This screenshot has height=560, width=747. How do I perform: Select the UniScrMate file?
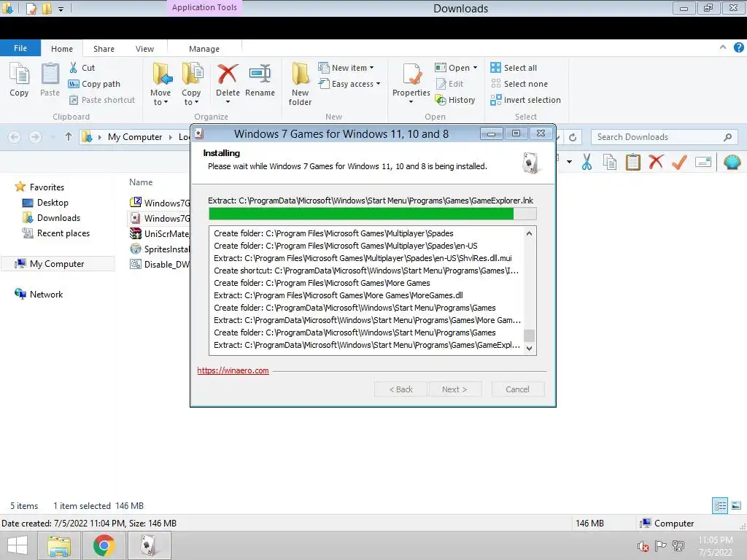[x=160, y=234]
